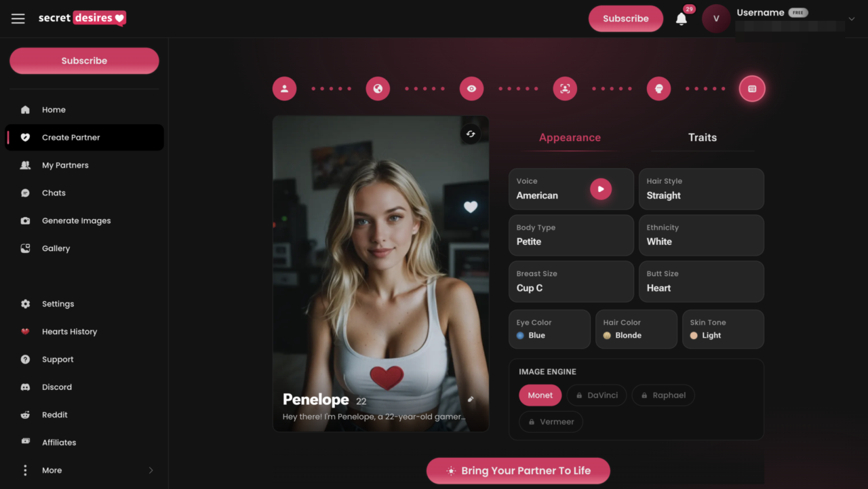Select the Appearance tab
Image resolution: width=868 pixels, height=489 pixels.
(x=570, y=138)
